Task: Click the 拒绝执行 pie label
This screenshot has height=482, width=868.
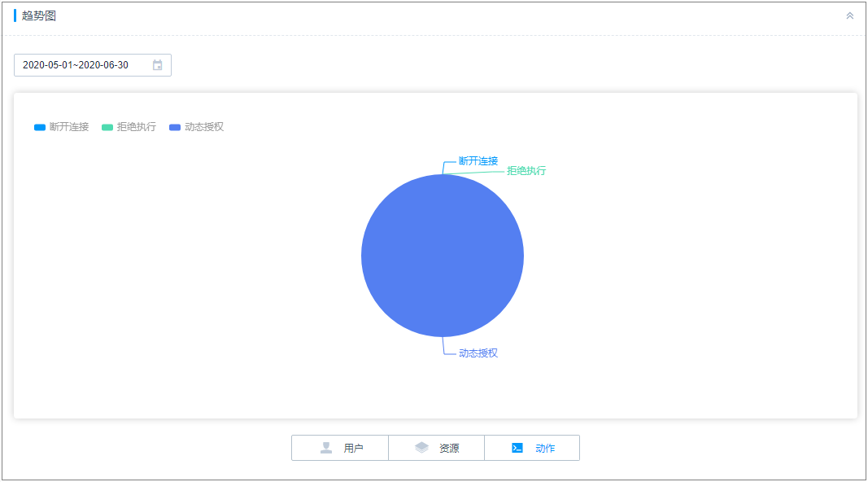Action: click(526, 171)
